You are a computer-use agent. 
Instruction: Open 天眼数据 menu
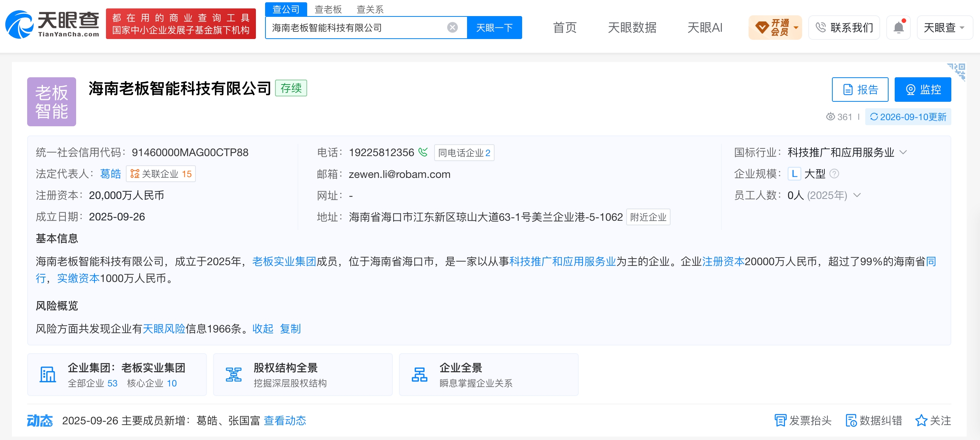pos(632,28)
